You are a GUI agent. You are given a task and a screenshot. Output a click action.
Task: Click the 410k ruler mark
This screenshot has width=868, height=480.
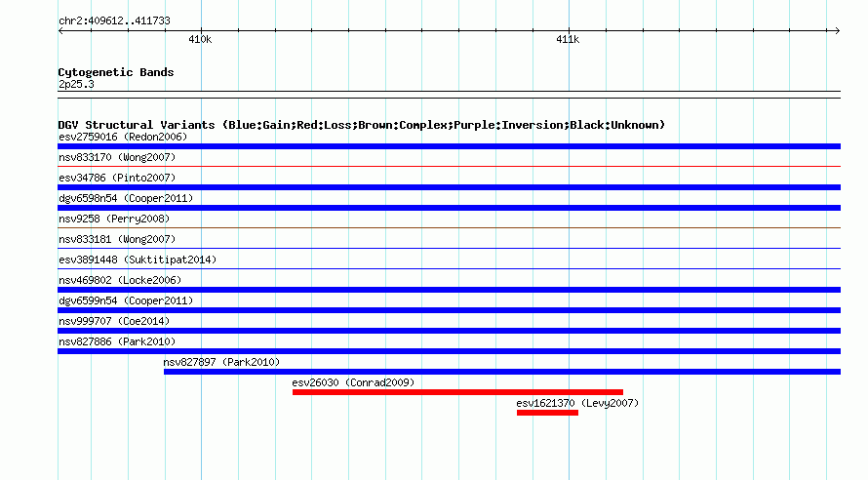click(x=200, y=39)
